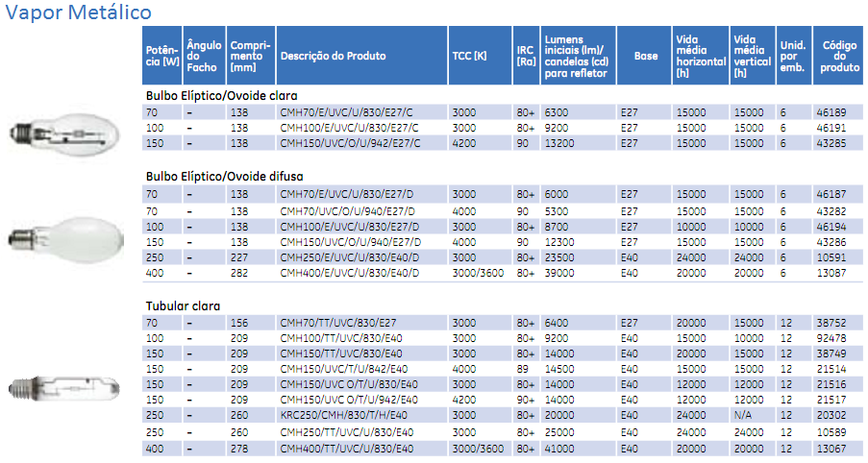This screenshot has width=868, height=463.
Task: Select product description CMH70/UVC/O/U/940/E27/D
Action: (348, 211)
